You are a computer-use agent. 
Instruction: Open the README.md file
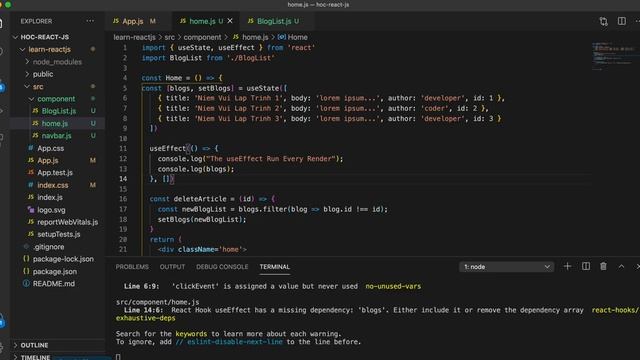[x=53, y=284]
